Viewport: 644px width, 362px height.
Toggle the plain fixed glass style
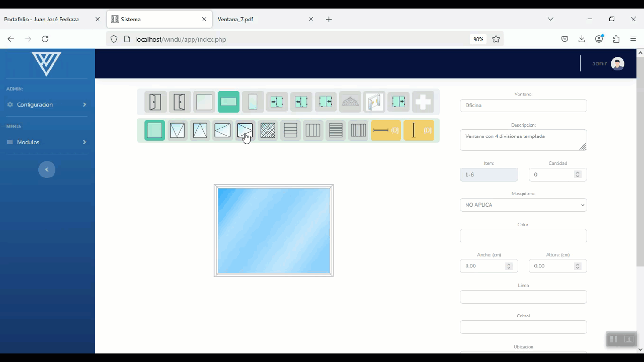click(x=154, y=131)
